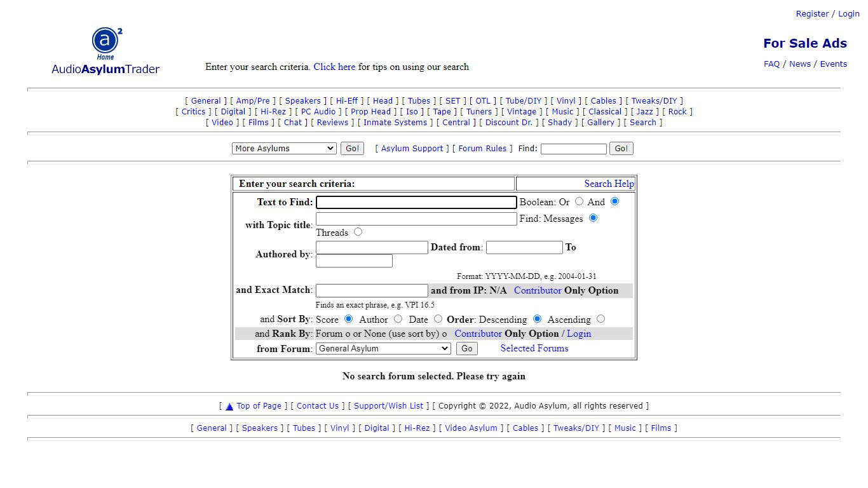Image resolution: width=868 pixels, height=488 pixels.
Task: Open the Register link
Action: click(x=812, y=13)
